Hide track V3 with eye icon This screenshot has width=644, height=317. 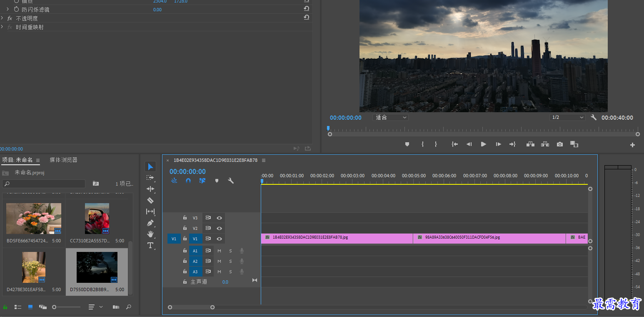219,218
